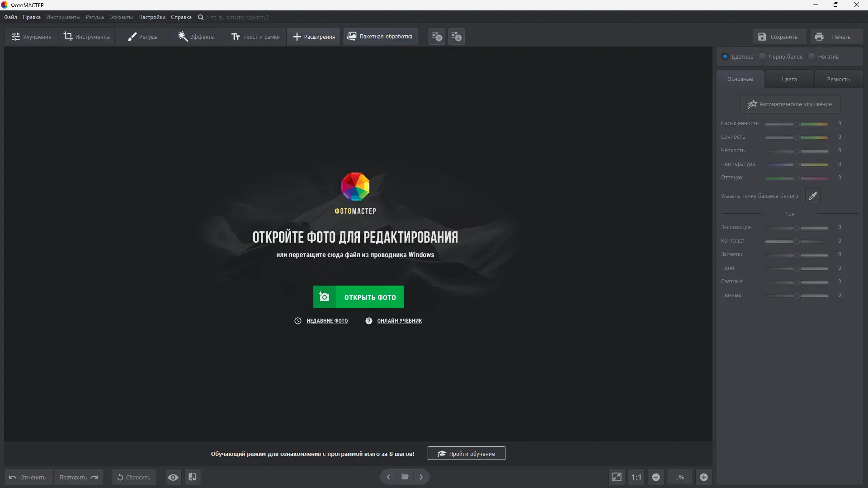The image size is (868, 488).
Task: Click the add preset icon next to Пакетная обработка
Action: tap(437, 37)
